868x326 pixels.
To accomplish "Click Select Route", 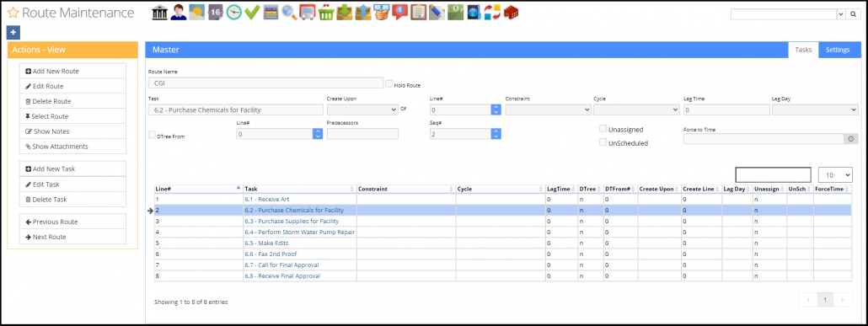I will 72,116.
